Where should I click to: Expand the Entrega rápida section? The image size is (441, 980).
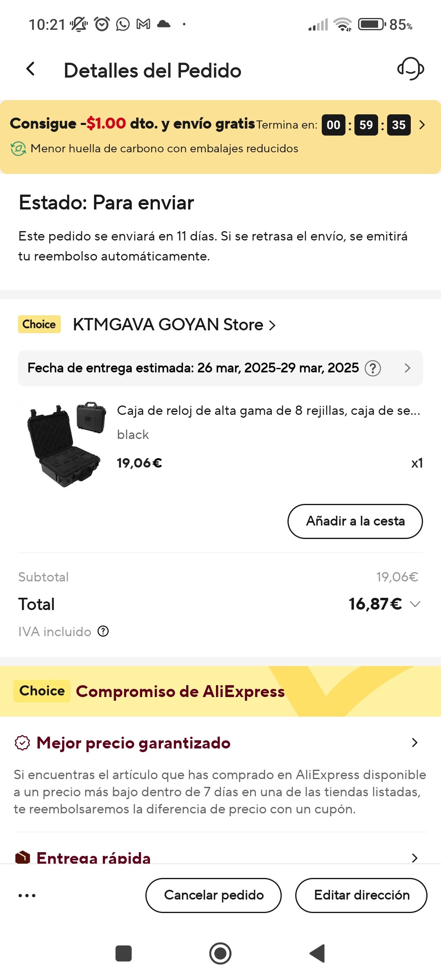(414, 857)
